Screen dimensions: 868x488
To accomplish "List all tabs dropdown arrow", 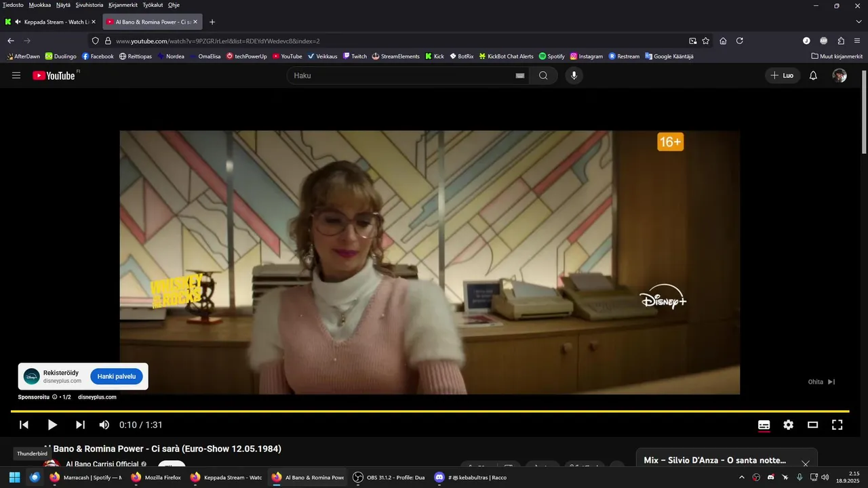I will tap(858, 22).
